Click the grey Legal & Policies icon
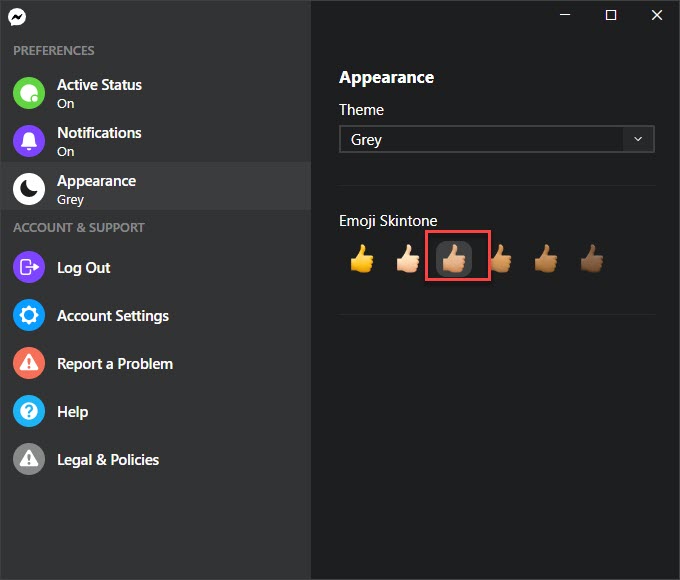Screen dimensions: 680x580 [x=29, y=459]
